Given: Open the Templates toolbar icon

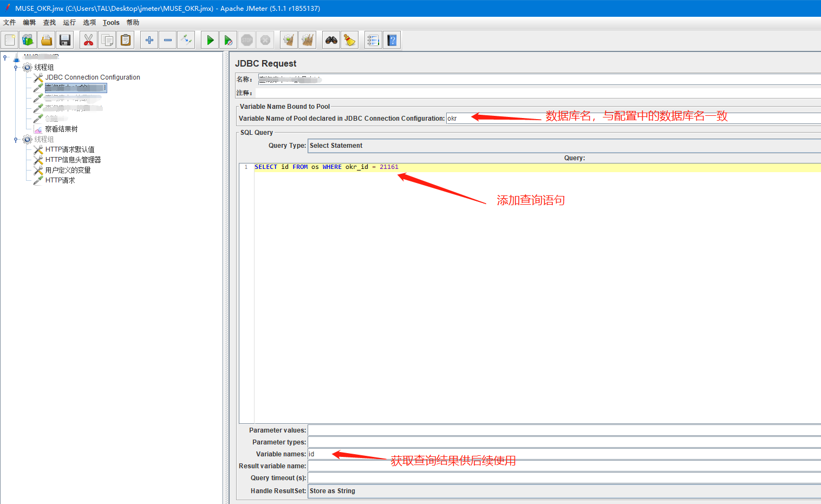Looking at the screenshot, I should point(28,40).
